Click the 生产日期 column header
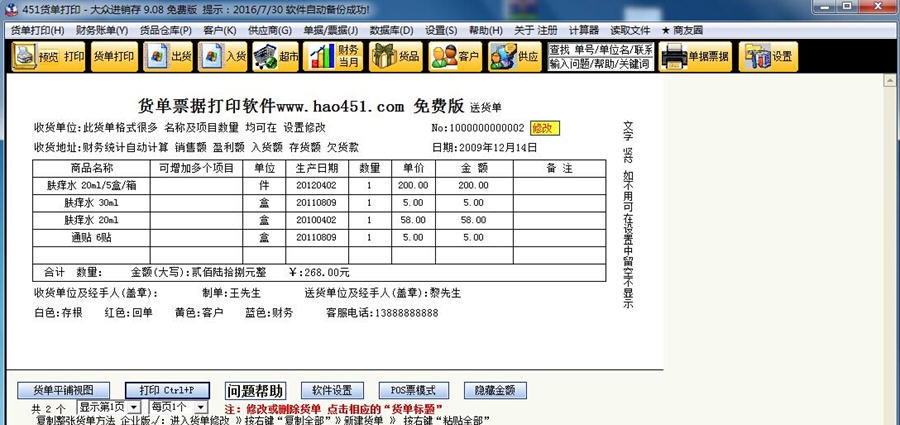 point(317,168)
